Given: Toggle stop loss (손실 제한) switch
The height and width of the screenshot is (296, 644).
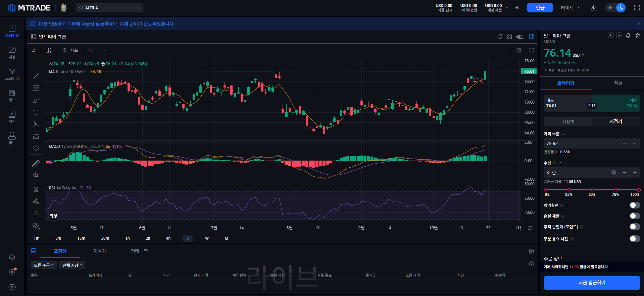Looking at the screenshot, I should [635, 216].
